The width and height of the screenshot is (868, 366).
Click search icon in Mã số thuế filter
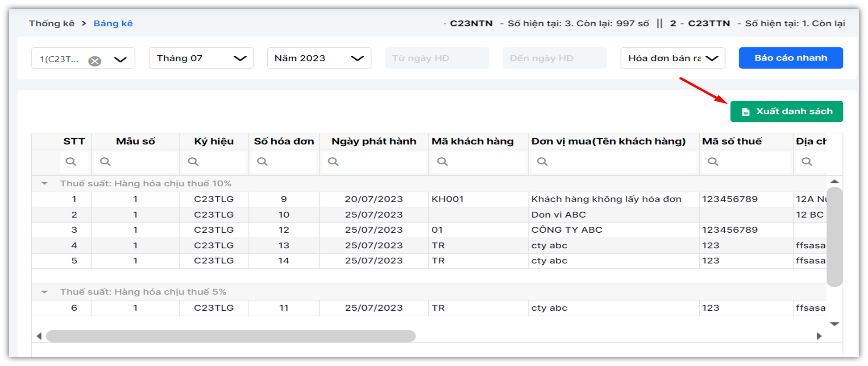(713, 161)
